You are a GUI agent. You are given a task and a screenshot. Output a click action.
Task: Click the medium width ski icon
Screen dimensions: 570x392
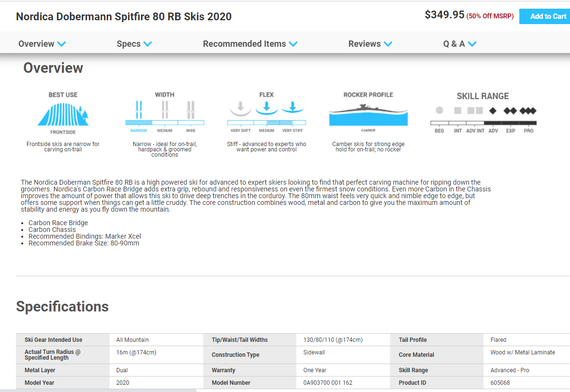pyautogui.click(x=165, y=109)
